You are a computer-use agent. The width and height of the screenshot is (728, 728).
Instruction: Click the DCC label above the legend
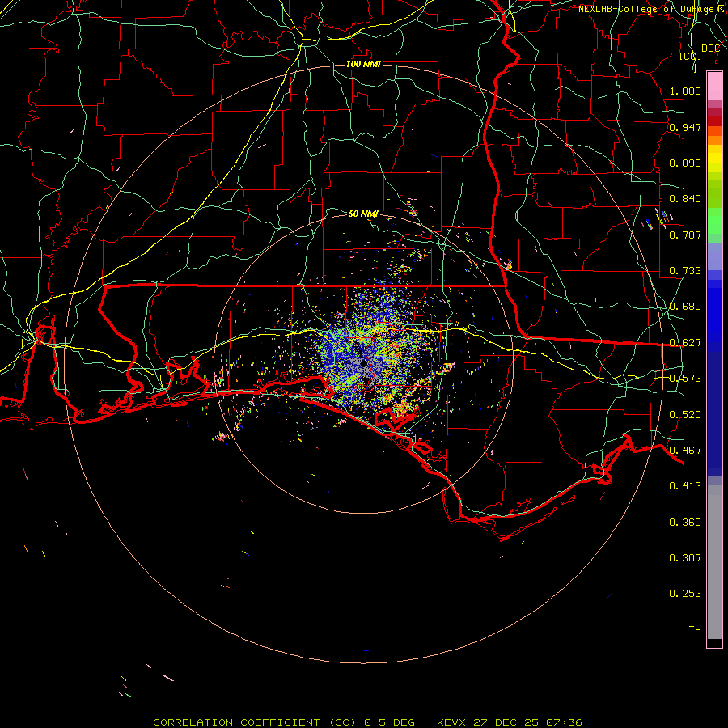[710, 49]
